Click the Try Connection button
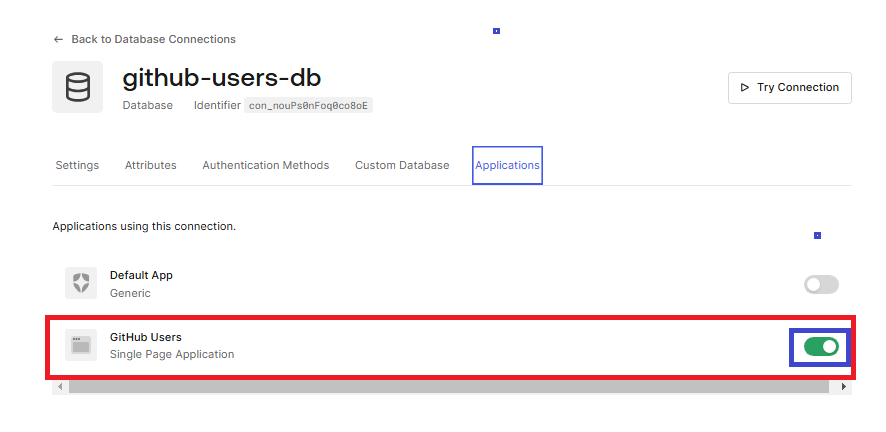This screenshot has width=886, height=432. (x=790, y=88)
